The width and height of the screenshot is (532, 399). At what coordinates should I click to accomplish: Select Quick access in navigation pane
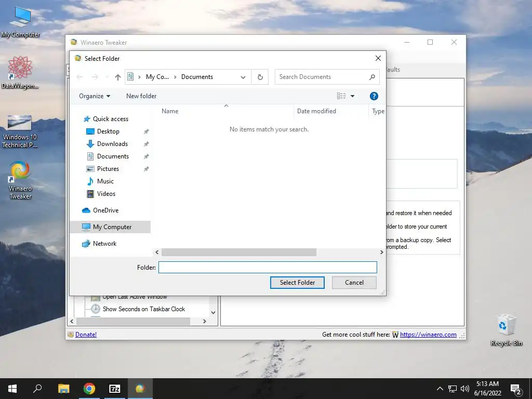pyautogui.click(x=111, y=119)
